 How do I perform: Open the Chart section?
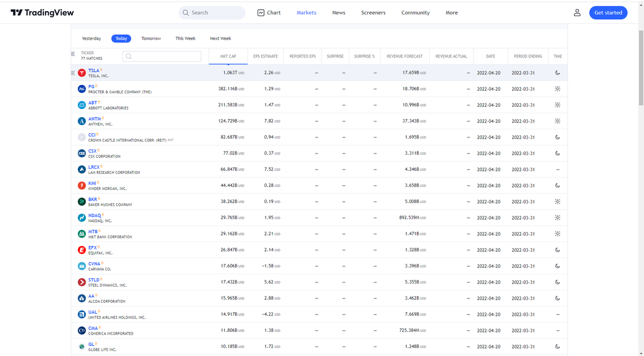click(x=269, y=12)
